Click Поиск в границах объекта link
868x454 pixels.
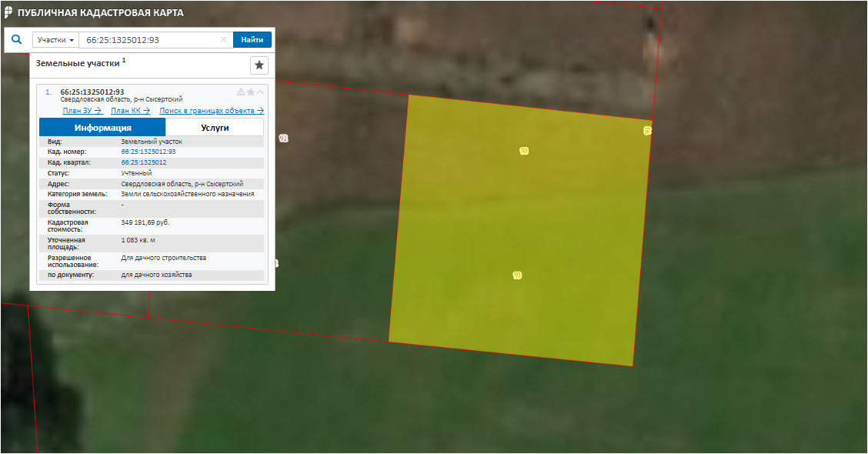tap(212, 111)
